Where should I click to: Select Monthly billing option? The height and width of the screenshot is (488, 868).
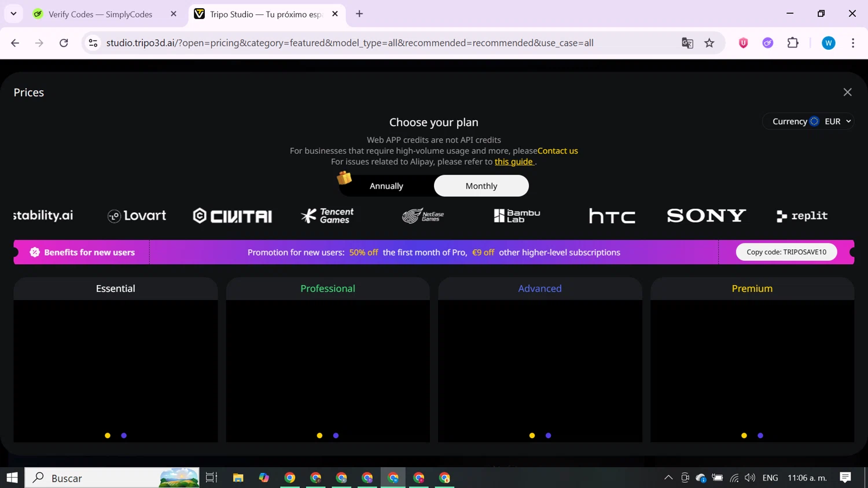pos(481,186)
